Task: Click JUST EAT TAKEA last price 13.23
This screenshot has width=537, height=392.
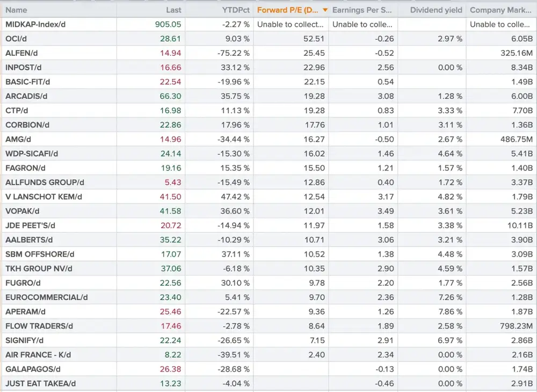Action: [x=171, y=384]
